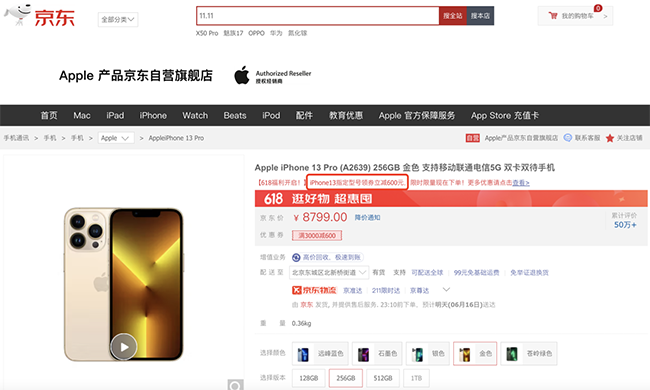
Task: Click the Apple Authorized Reseller logo
Action: pos(272,76)
